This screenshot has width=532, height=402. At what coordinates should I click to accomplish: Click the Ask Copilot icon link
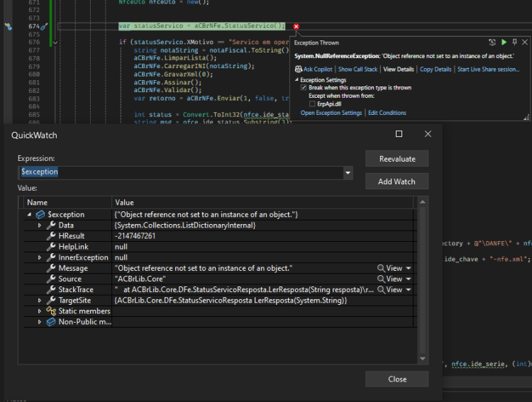coord(314,69)
